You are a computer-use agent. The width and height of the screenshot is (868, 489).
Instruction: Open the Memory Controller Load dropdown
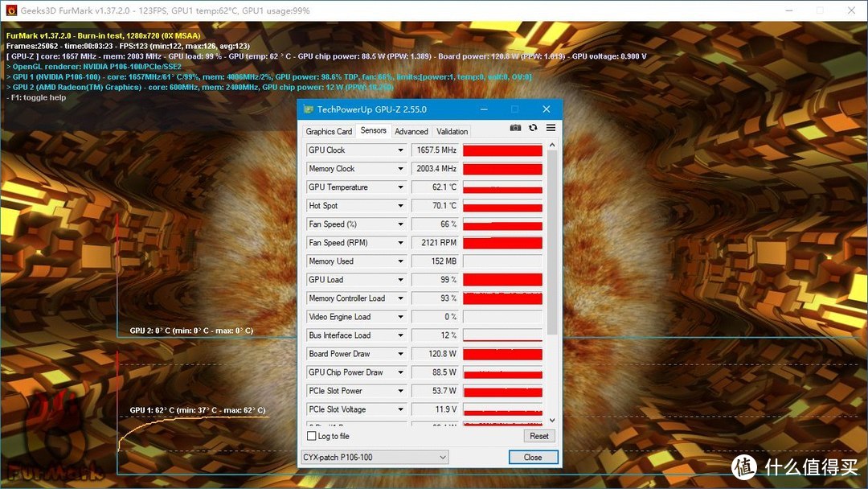tap(401, 298)
